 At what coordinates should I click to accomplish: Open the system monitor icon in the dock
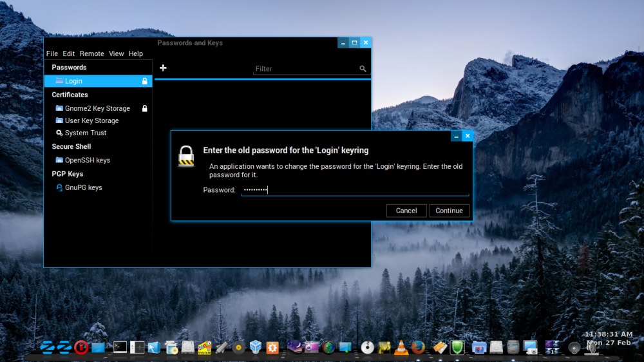click(137, 347)
